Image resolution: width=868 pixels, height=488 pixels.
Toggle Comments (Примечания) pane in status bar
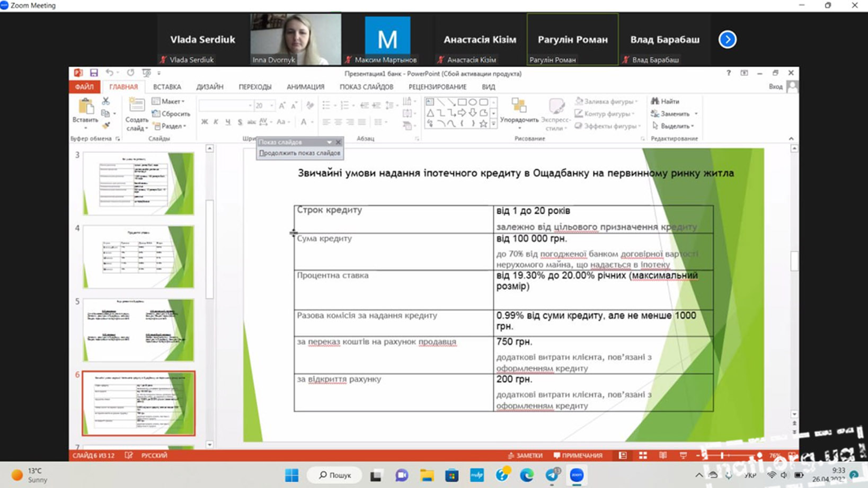click(578, 455)
